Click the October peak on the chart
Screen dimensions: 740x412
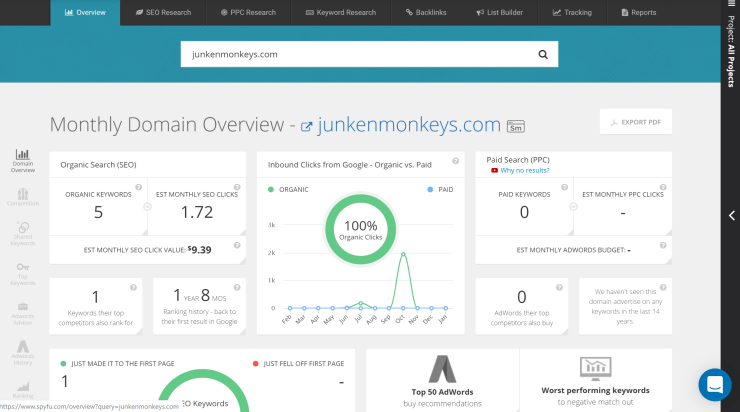(402, 254)
